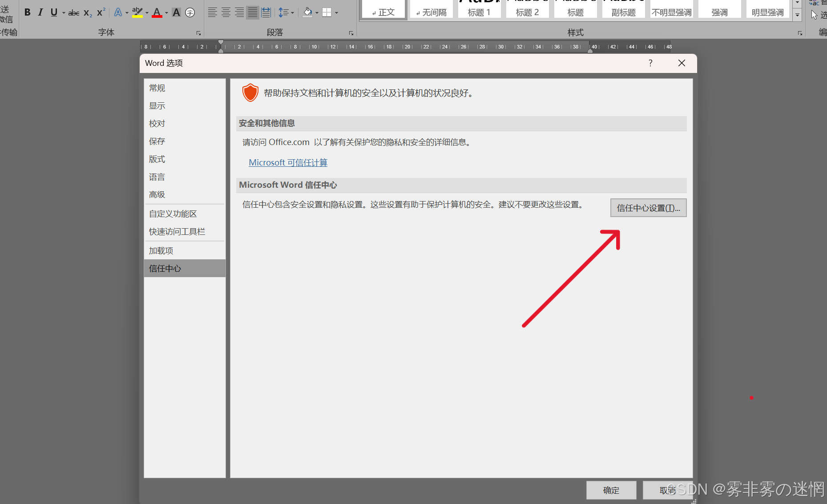The width and height of the screenshot is (827, 504).
Task: Align text left in ribbon
Action: [213, 12]
